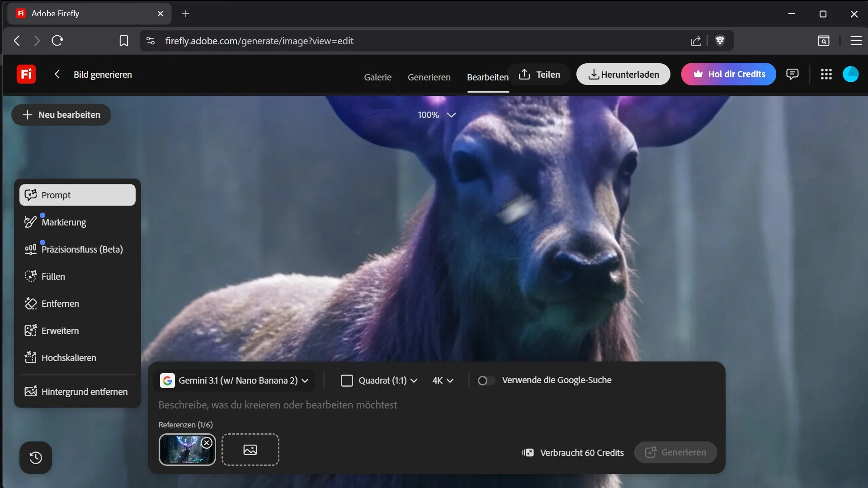This screenshot has width=868, height=488.
Task: Add a new reference image placeholder
Action: (250, 450)
